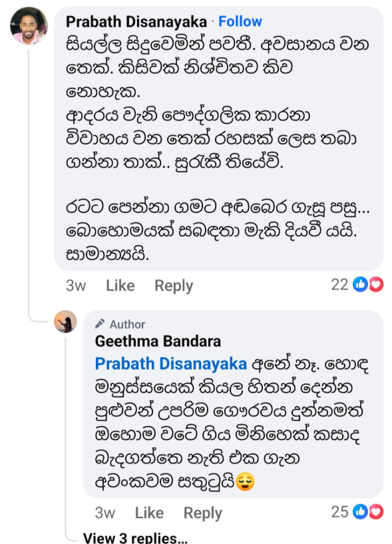Click the blue thumbs-up reaction icon beside 22
This screenshot has width=392, height=544.
pos(361,284)
